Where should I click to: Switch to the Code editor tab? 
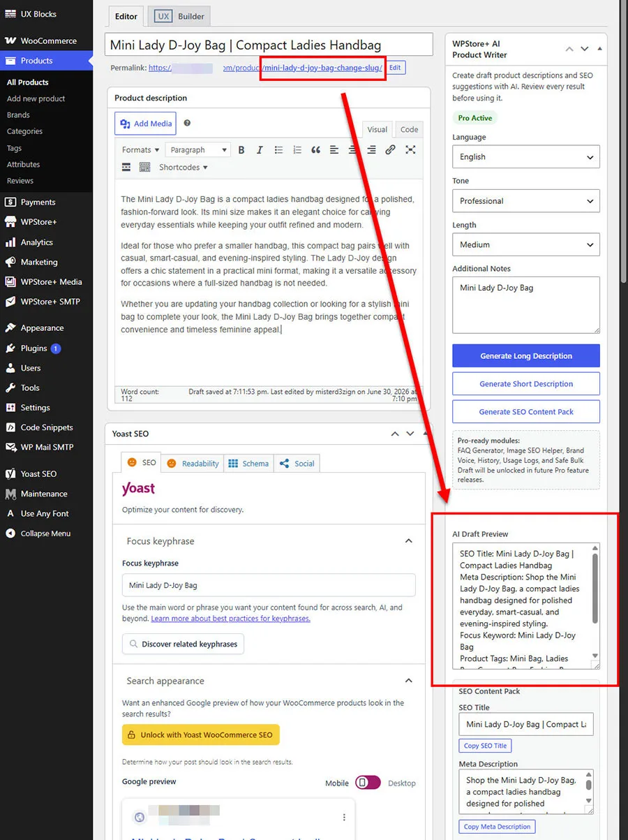(410, 129)
